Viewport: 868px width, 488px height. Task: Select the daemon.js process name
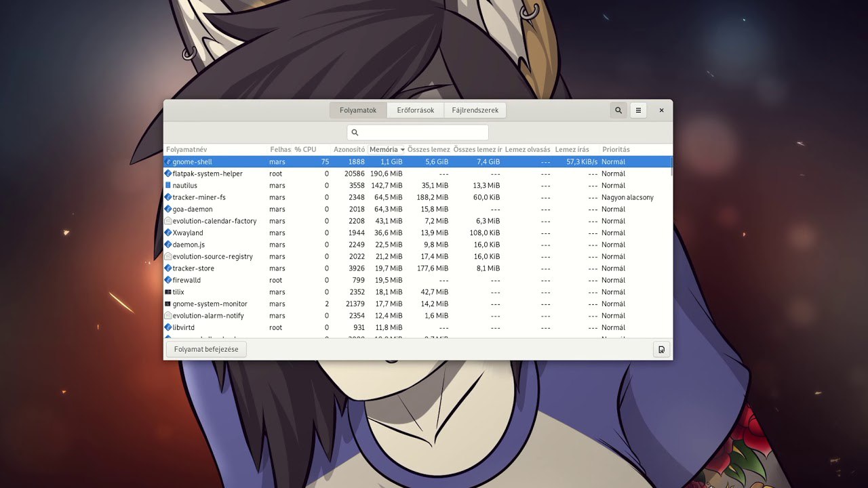point(189,245)
